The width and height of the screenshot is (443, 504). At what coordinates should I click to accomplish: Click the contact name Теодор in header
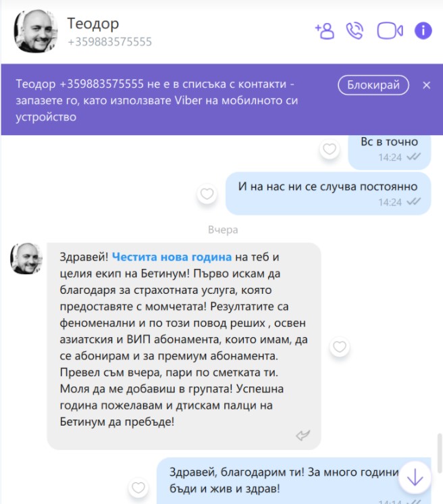[93, 24]
